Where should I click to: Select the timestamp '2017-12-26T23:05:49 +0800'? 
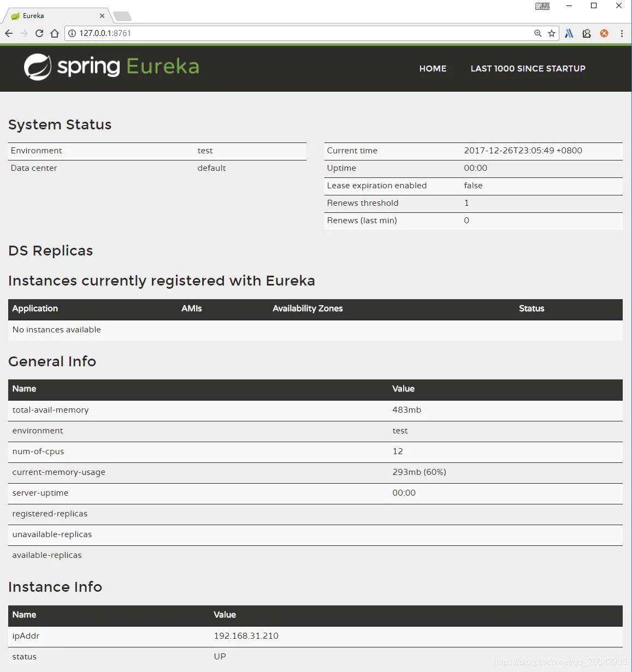(x=523, y=151)
